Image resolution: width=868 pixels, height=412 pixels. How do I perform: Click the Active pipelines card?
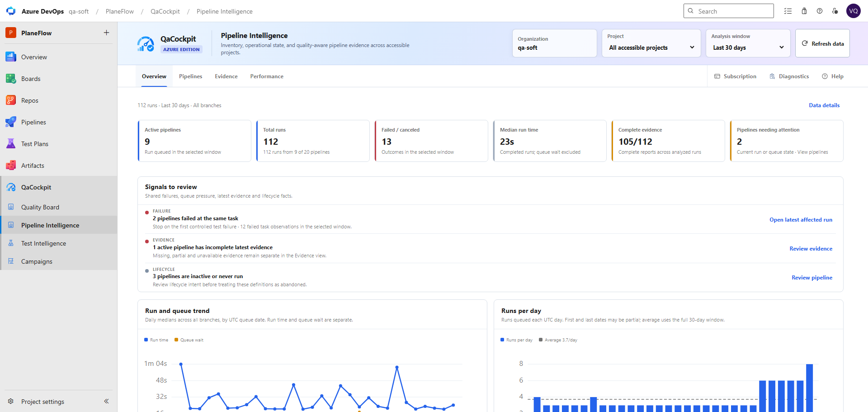(194, 141)
